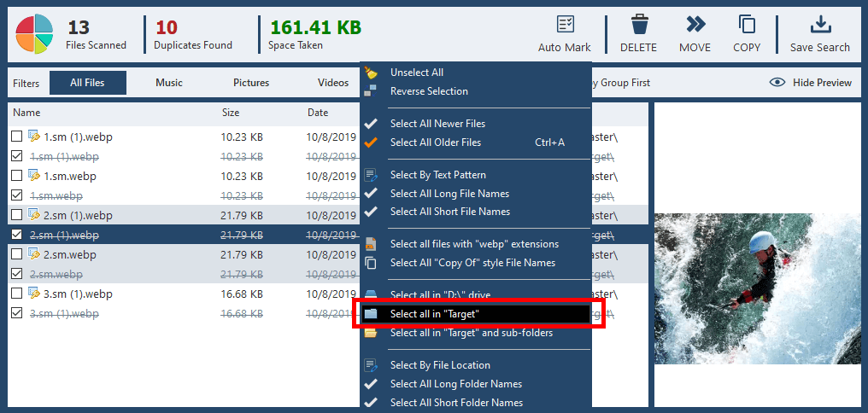Sort the list by Size column header
Screen dimensions: 868x413
pyautogui.click(x=231, y=113)
